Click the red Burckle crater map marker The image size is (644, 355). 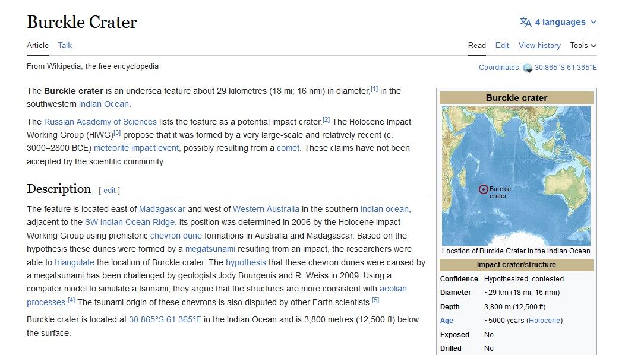coord(484,189)
